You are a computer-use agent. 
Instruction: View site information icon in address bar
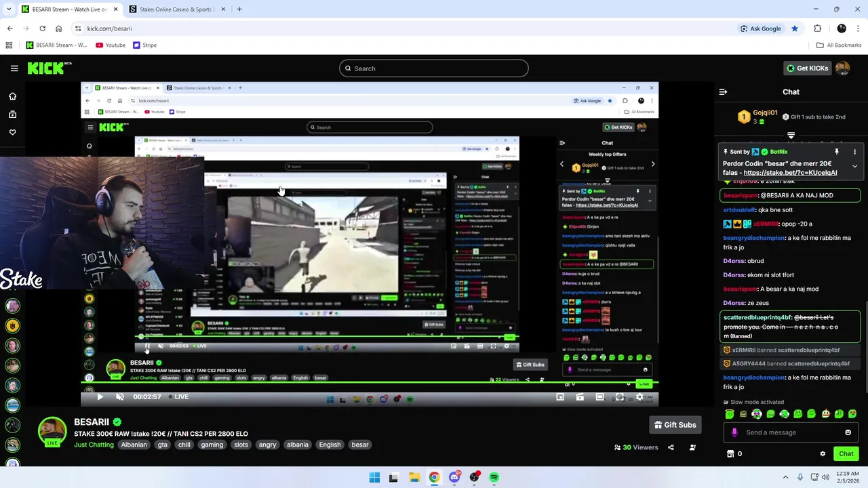78,28
